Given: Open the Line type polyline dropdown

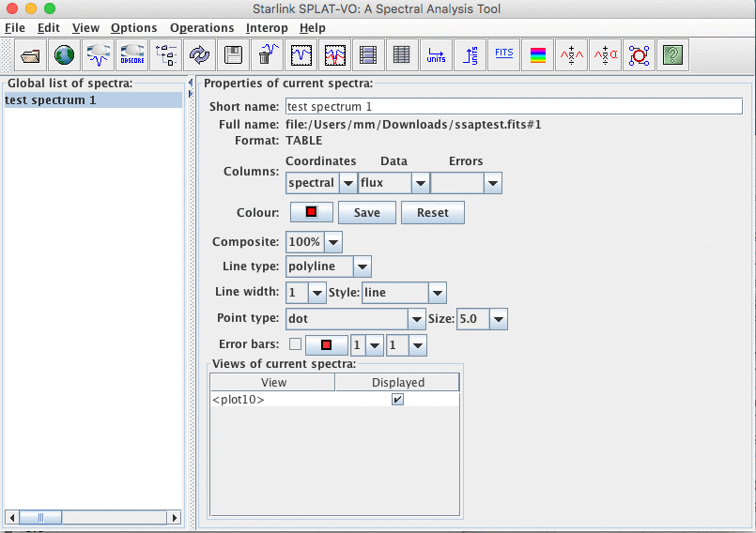Looking at the screenshot, I should click(363, 266).
